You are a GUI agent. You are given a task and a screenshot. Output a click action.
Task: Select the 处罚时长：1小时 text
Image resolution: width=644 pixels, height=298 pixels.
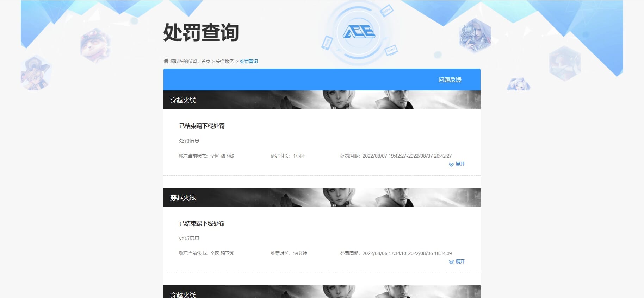(x=288, y=156)
